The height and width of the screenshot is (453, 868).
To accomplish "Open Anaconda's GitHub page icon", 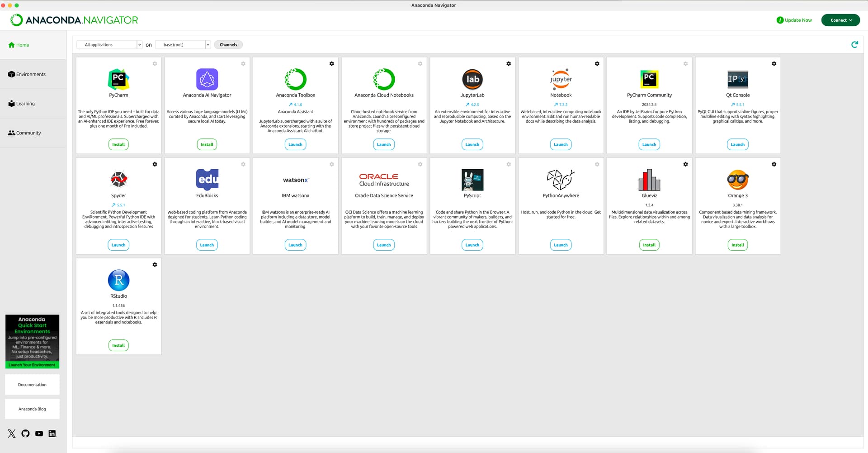I will tap(25, 434).
